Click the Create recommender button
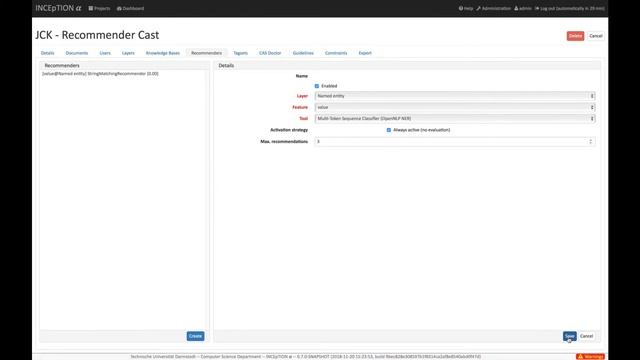 coord(196,336)
